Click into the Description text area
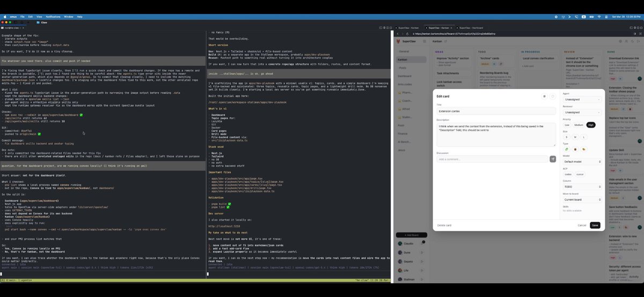This screenshot has height=297, width=644. coord(496,134)
